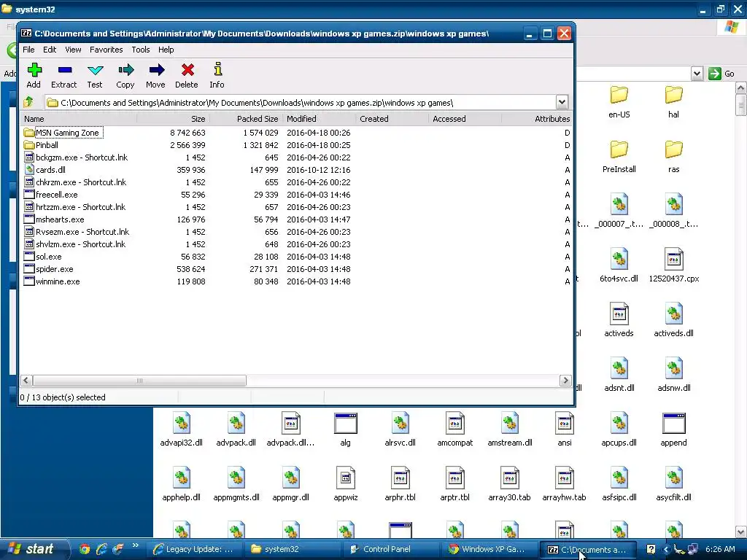
Task: Expand the system32 address bar dropdown
Action: (x=697, y=74)
